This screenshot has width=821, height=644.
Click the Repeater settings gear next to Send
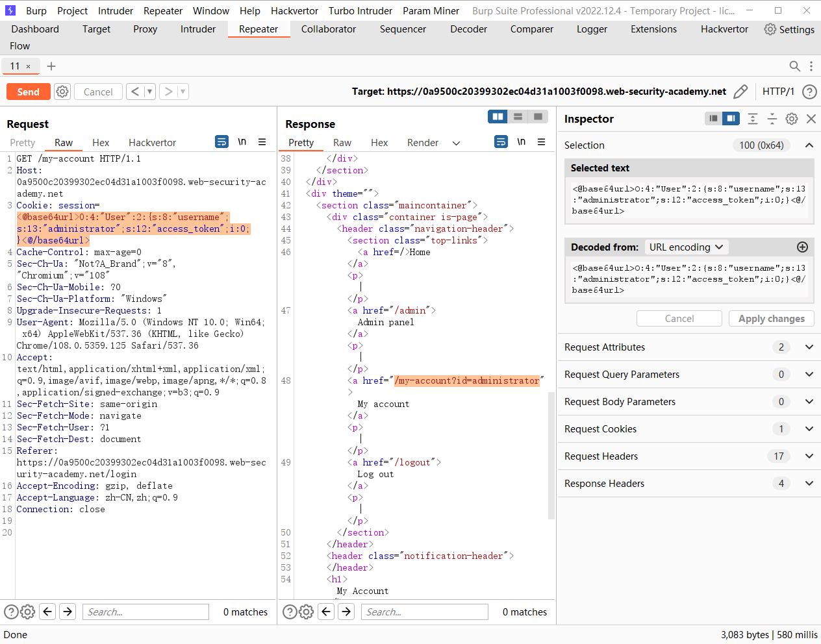62,92
